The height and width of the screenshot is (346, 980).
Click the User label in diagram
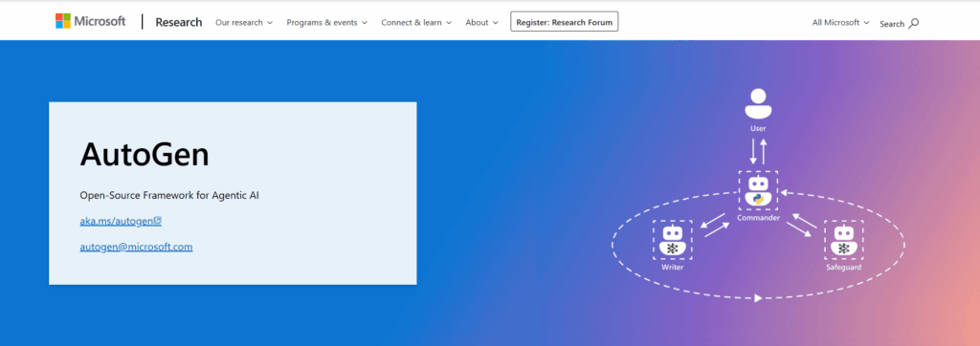click(758, 129)
